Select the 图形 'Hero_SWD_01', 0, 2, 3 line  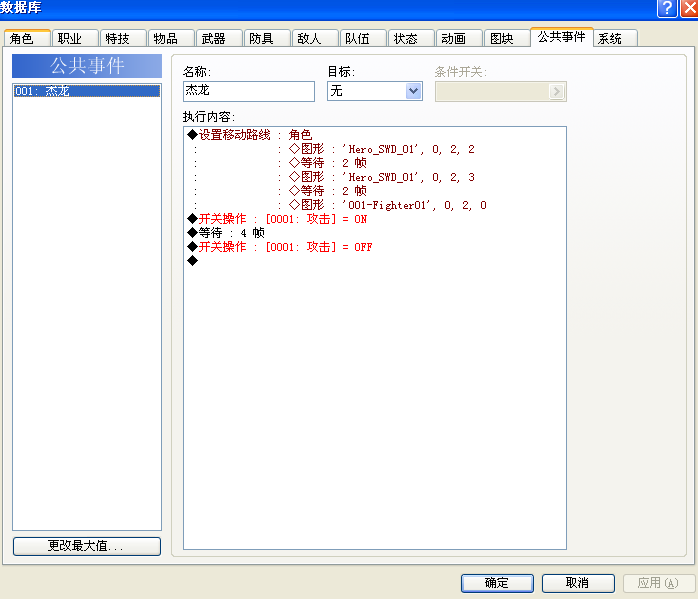pyautogui.click(x=374, y=177)
